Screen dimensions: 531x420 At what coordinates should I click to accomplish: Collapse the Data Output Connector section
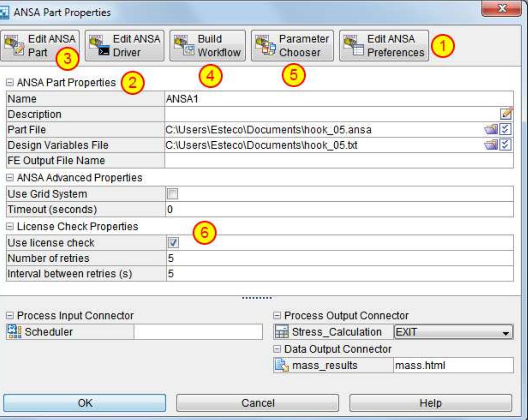[277, 349]
